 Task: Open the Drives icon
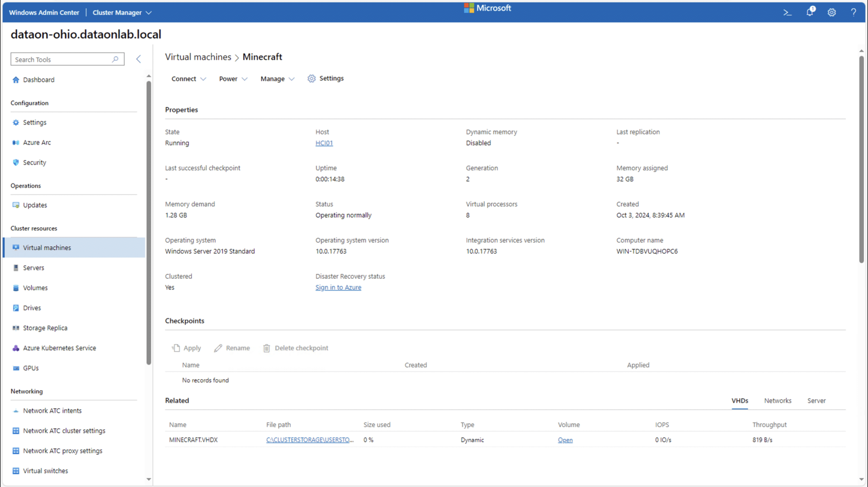click(x=16, y=308)
